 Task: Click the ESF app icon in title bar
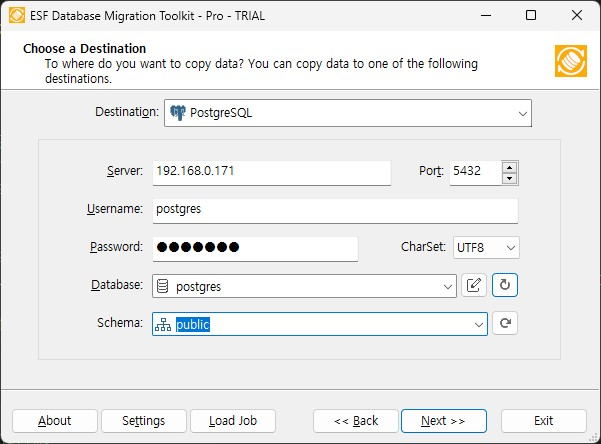click(x=17, y=15)
